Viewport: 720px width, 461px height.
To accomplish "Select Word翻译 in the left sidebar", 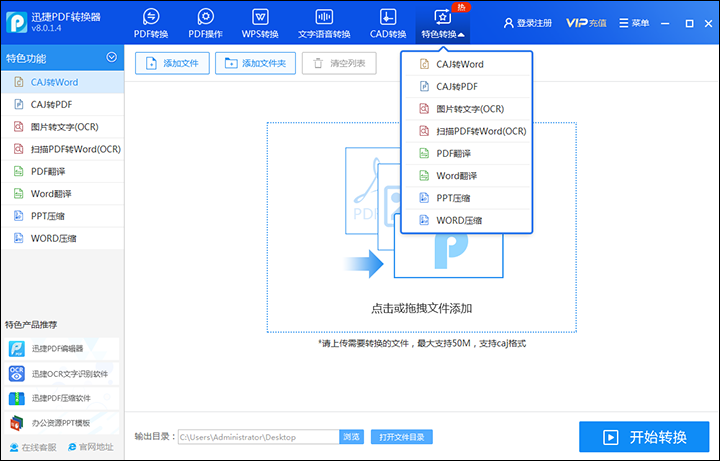I will pyautogui.click(x=62, y=194).
